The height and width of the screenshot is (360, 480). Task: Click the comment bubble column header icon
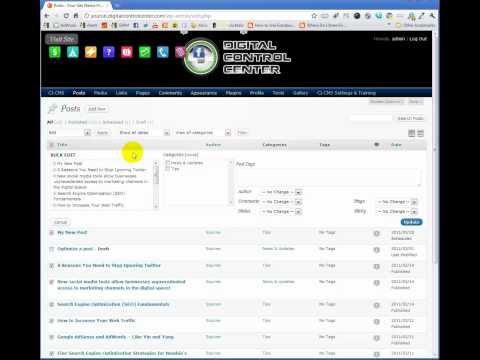click(377, 145)
